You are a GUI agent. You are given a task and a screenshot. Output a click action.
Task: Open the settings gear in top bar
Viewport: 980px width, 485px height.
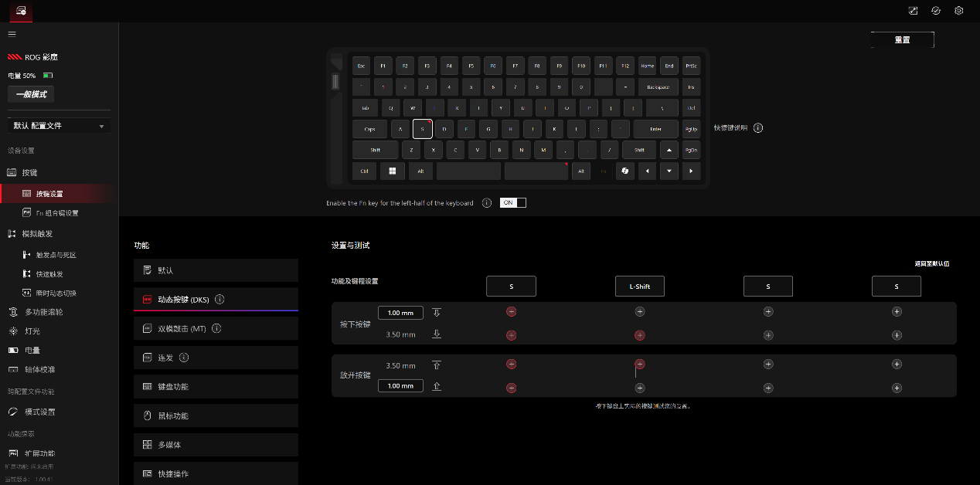(958, 11)
